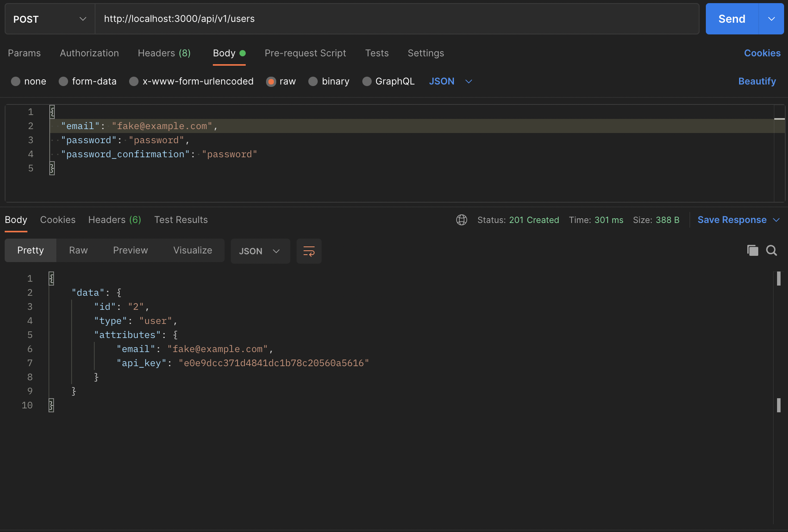Open the Pre-request Script tab

305,53
